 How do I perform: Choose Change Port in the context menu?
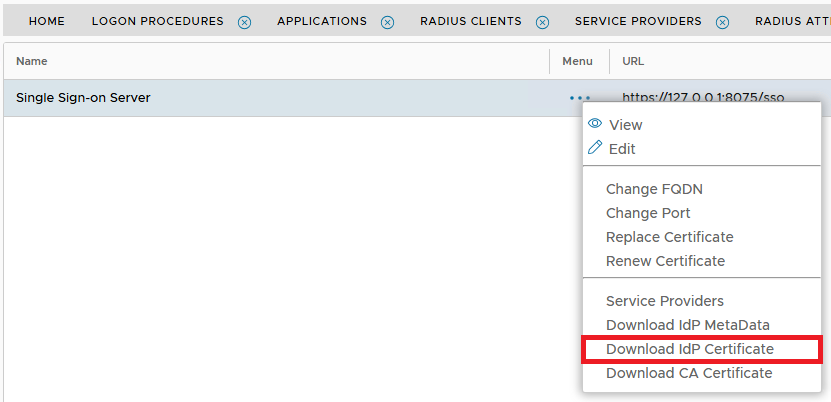648,213
